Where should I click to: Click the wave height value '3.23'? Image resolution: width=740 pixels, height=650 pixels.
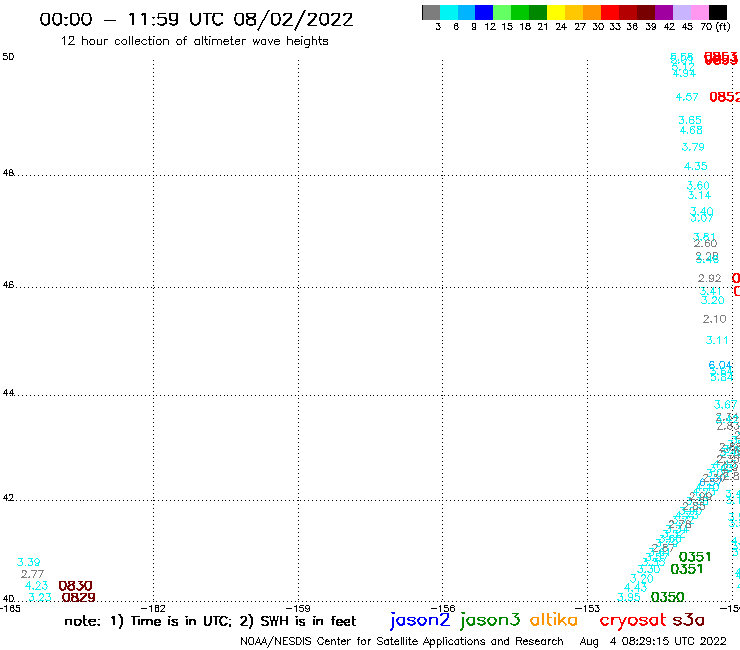tap(40, 597)
